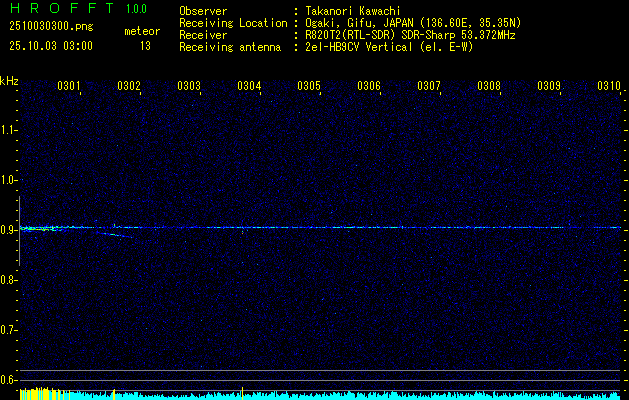Click the filename 2510030300.png
The image size is (629, 400).
(51, 27)
